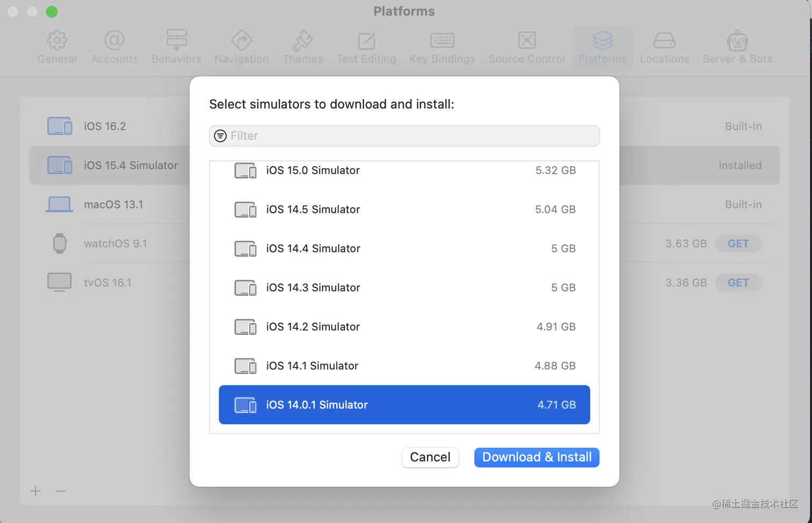Select iOS 15.4 Simulator in Platforms list
Image resolution: width=812 pixels, height=523 pixels.
[x=130, y=166]
